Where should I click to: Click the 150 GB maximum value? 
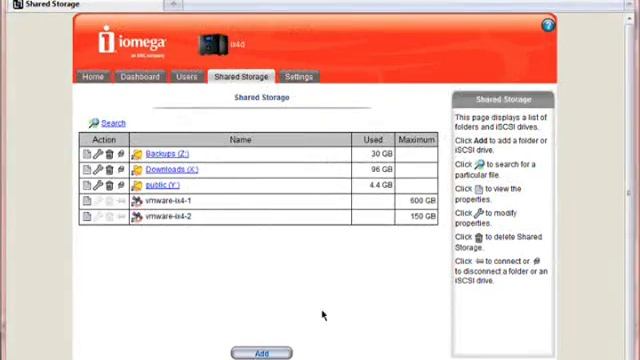[423, 216]
